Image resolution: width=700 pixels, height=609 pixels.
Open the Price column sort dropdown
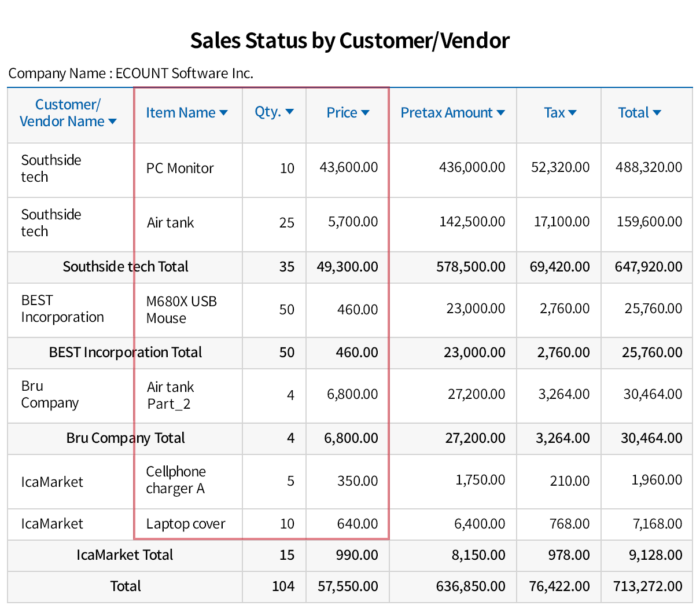(367, 113)
